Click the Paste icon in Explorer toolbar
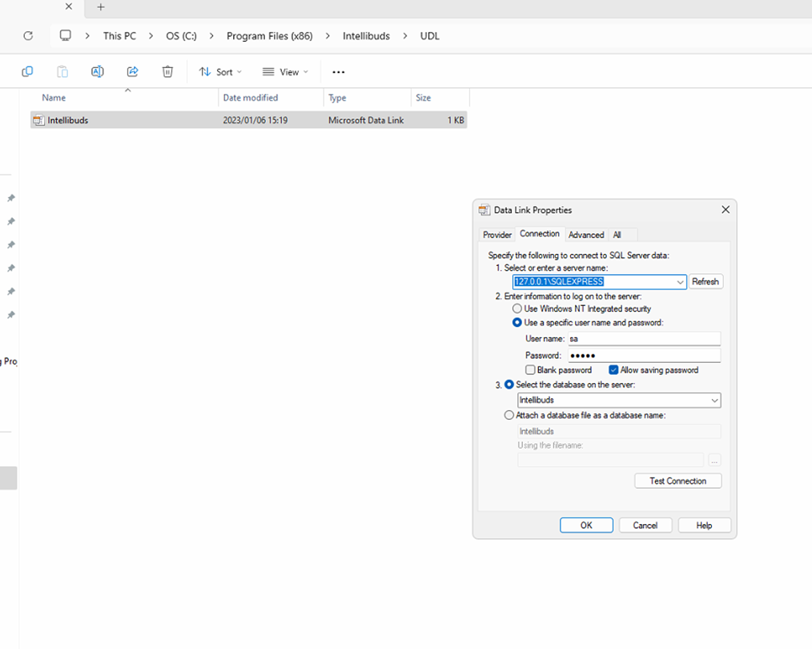Viewport: 812px width, 649px height. pyautogui.click(x=62, y=71)
